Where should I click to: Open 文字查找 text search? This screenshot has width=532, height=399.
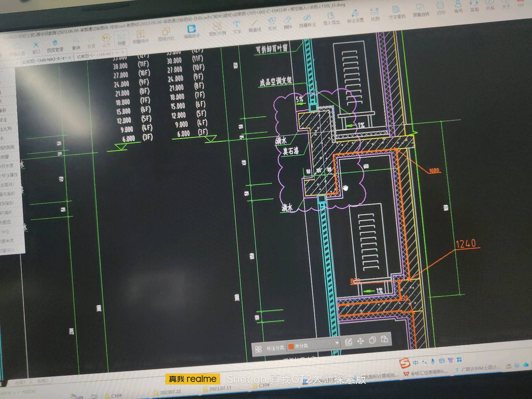click(x=397, y=13)
